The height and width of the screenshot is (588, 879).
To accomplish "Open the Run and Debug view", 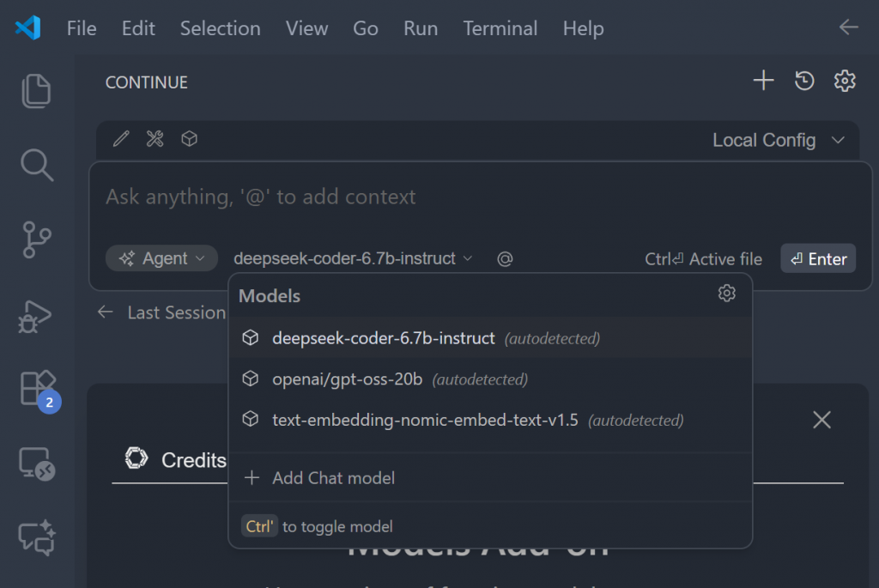I will (36, 315).
